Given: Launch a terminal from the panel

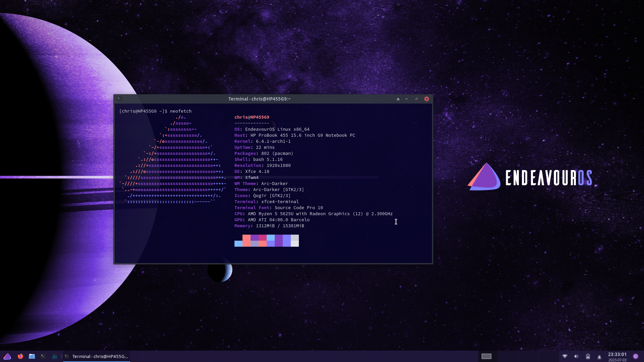Looking at the screenshot, I should point(43,356).
